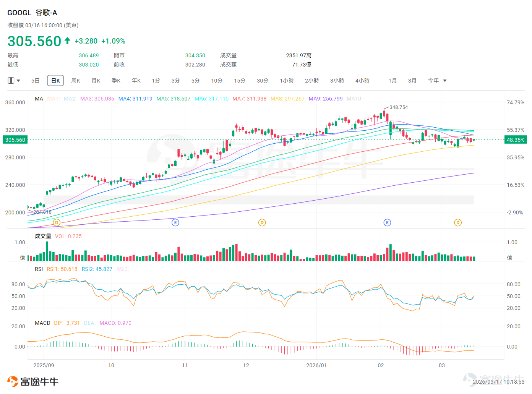Screen dimensions: 532x394
Task: Click the earnings E marker near November
Action: click(175, 222)
